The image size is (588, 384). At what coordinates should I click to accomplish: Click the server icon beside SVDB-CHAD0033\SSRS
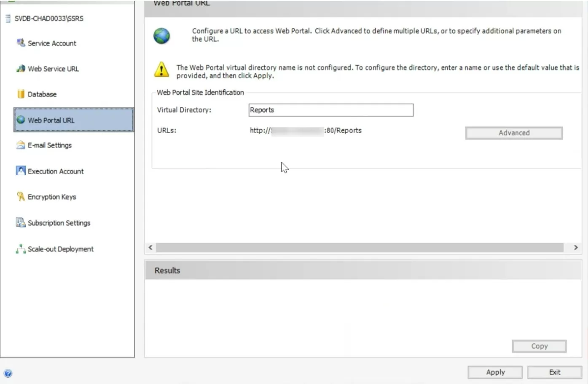(x=8, y=18)
